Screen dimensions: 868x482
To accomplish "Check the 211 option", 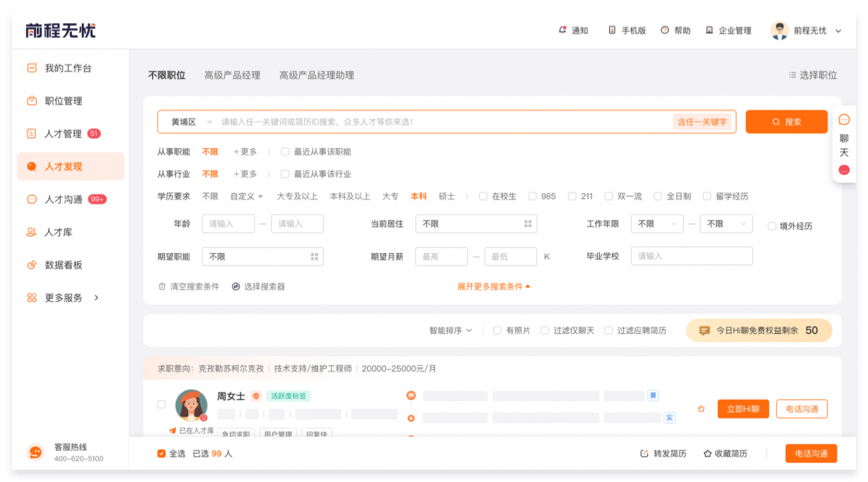I will pos(572,196).
